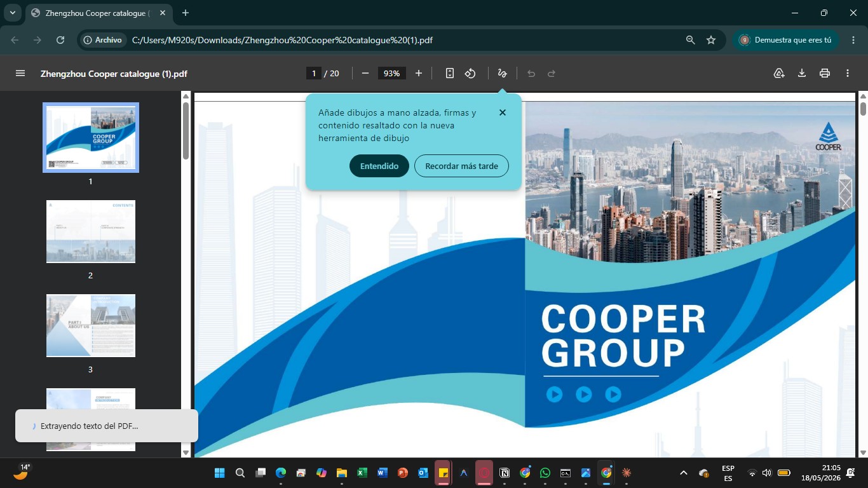Viewport: 868px width, 488px height.
Task: Open Sticky Notes from taskbar
Action: 443,473
